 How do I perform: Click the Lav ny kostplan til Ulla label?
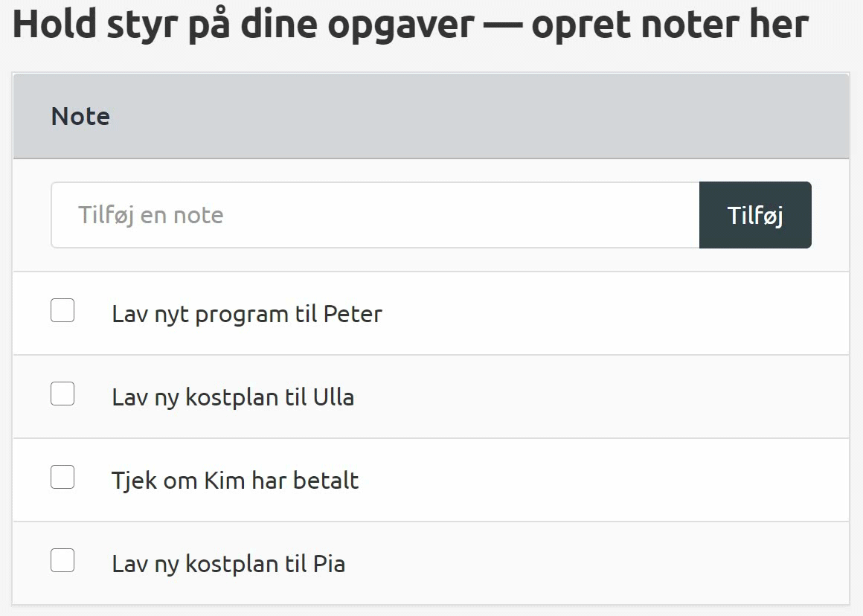pyautogui.click(x=232, y=397)
